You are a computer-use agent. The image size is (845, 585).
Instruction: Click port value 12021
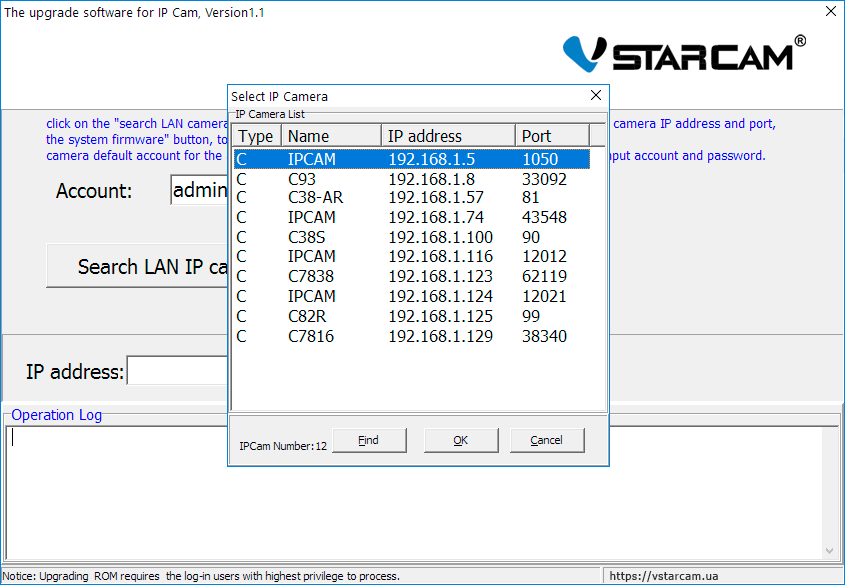tap(544, 296)
